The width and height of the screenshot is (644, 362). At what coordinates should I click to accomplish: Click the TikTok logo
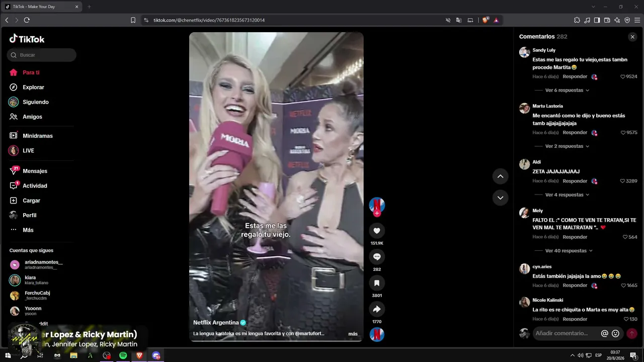(27, 39)
